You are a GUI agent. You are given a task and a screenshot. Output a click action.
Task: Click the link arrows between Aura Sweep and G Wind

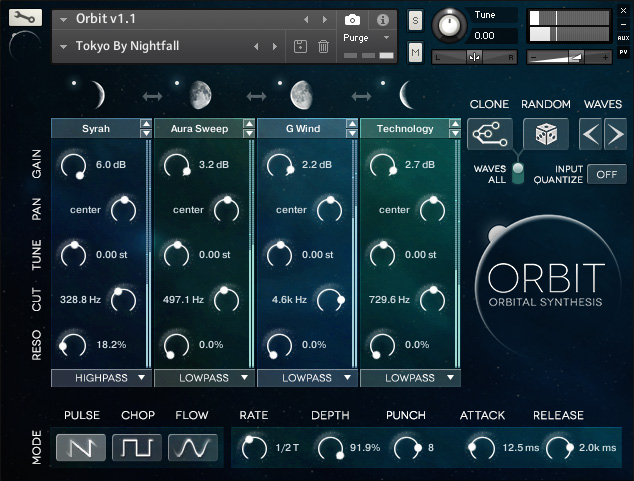256,96
